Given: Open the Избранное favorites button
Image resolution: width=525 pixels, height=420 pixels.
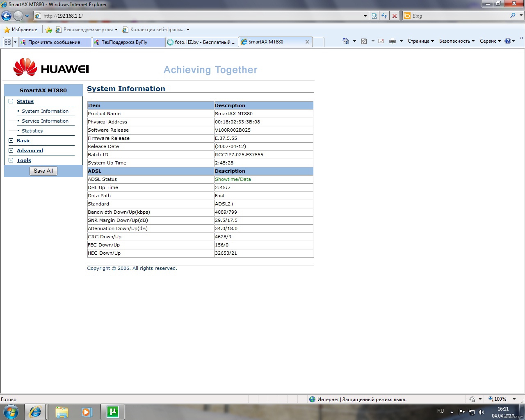Looking at the screenshot, I should 20,30.
